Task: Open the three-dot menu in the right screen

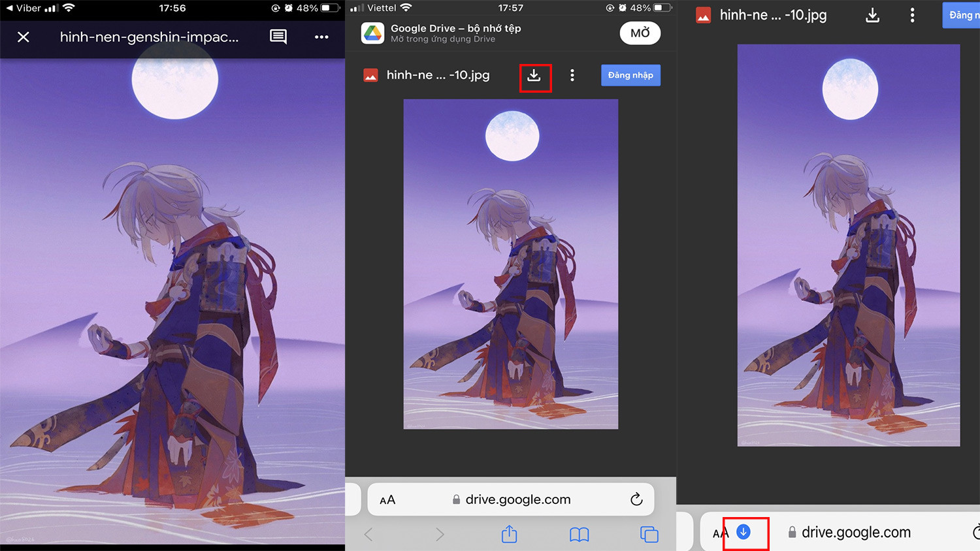Action: (x=913, y=15)
